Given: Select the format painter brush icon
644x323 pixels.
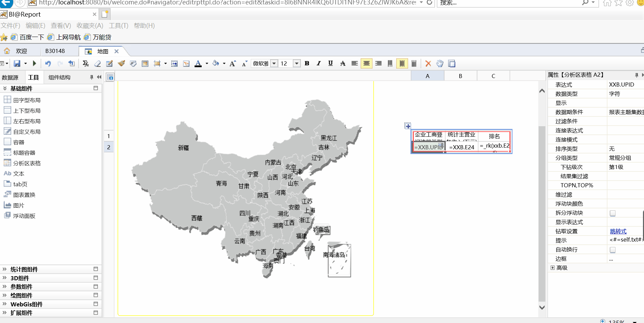Looking at the screenshot, I should [121, 63].
